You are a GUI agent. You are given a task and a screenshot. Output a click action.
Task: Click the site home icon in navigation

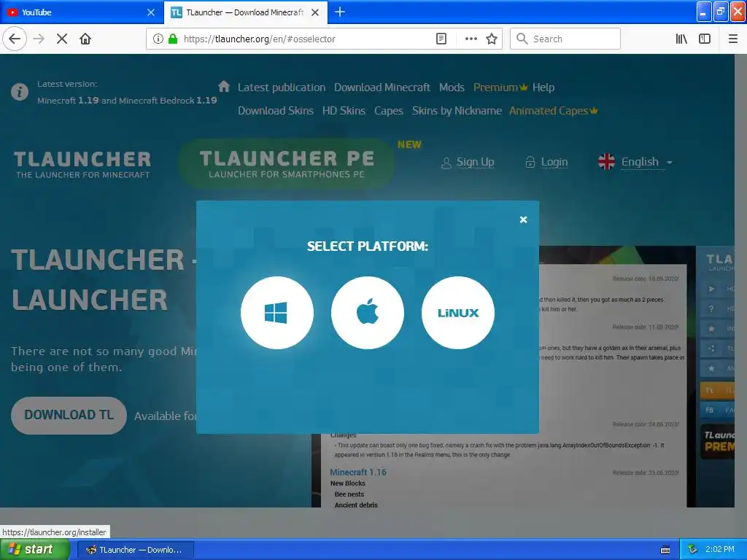[x=224, y=86]
